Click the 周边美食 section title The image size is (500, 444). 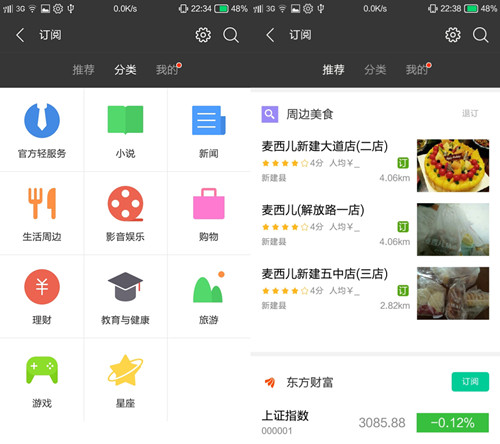point(310,114)
